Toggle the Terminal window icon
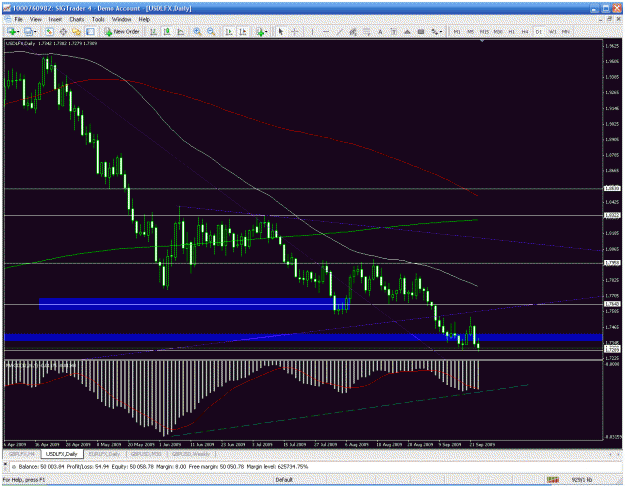625x486 pixels. click(x=90, y=31)
